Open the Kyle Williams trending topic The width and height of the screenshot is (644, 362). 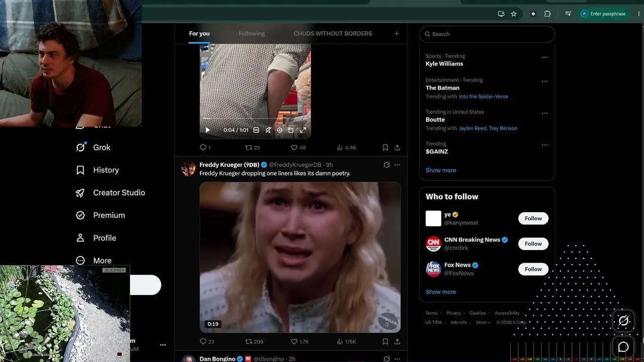click(x=444, y=64)
